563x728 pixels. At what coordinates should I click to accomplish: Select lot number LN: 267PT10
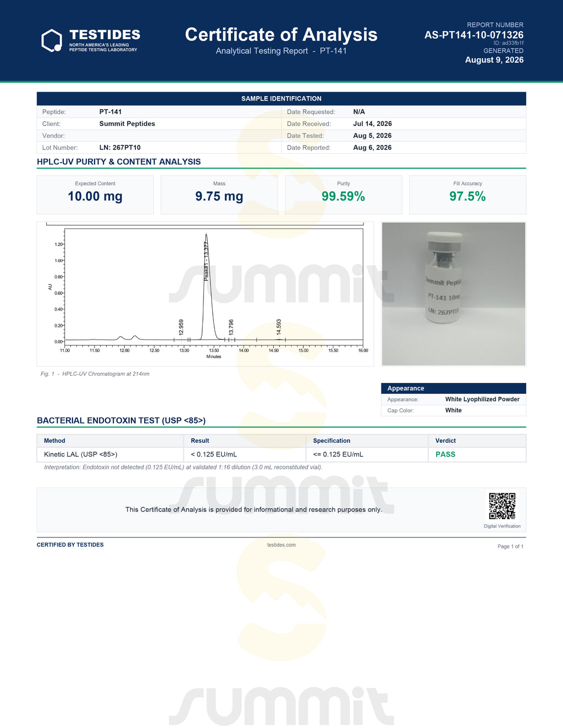pyautogui.click(x=120, y=147)
